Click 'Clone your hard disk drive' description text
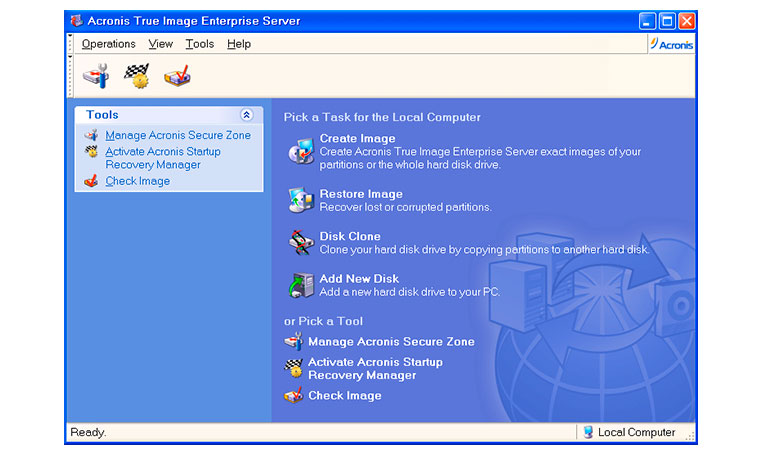Viewport: 760px width, 453px height. [x=484, y=250]
